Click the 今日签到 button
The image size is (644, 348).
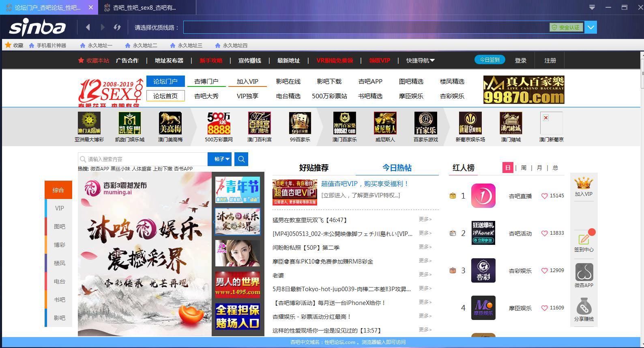(x=490, y=60)
